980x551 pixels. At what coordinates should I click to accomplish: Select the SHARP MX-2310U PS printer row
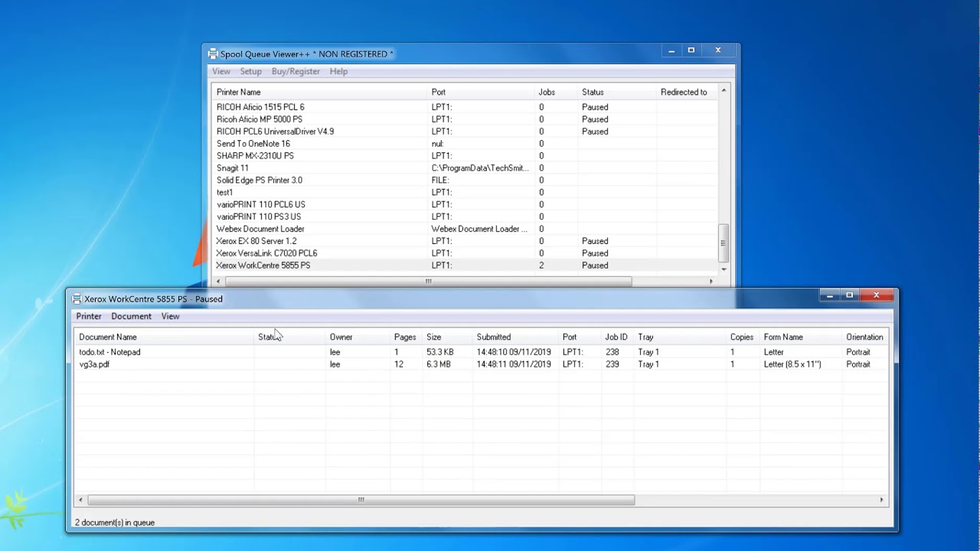pyautogui.click(x=465, y=155)
